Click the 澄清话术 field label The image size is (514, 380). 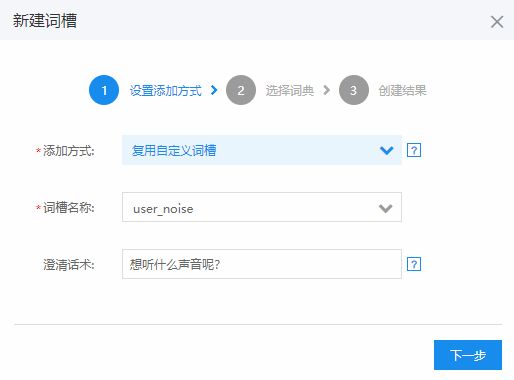point(69,265)
